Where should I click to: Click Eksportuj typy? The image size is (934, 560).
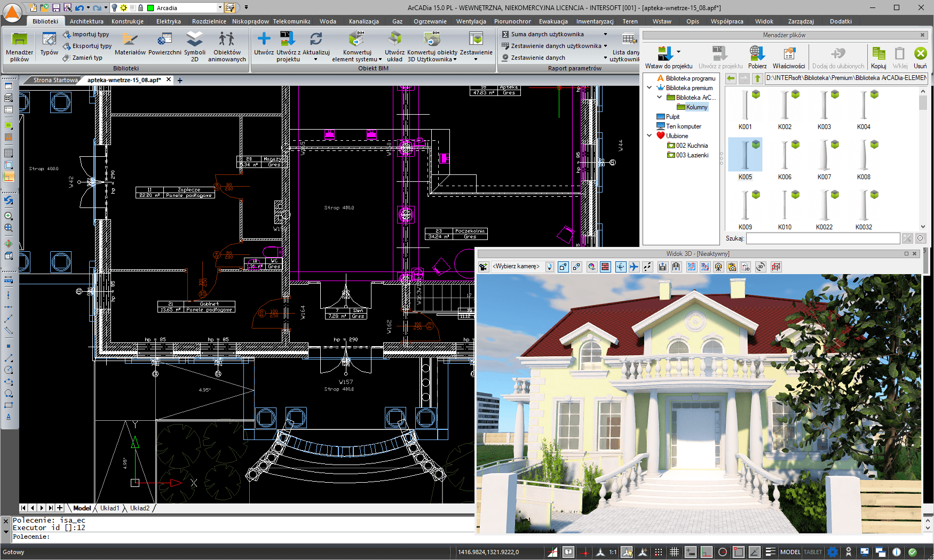(x=88, y=46)
